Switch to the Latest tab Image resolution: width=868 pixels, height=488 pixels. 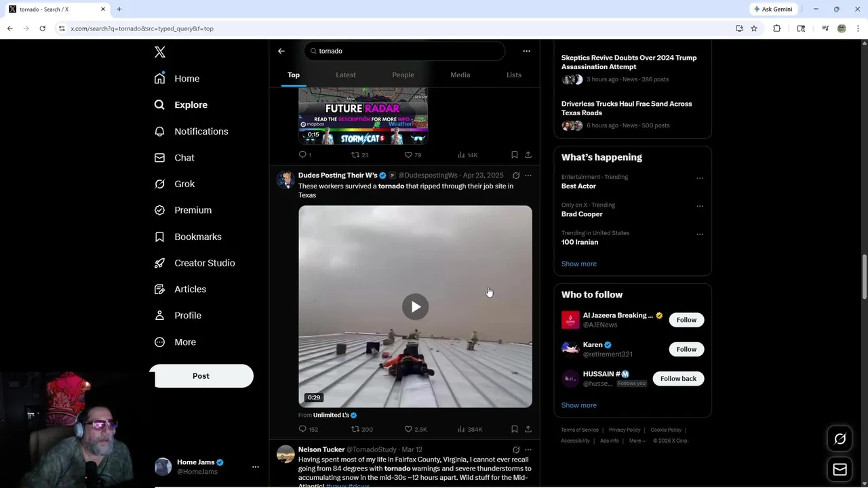point(346,75)
